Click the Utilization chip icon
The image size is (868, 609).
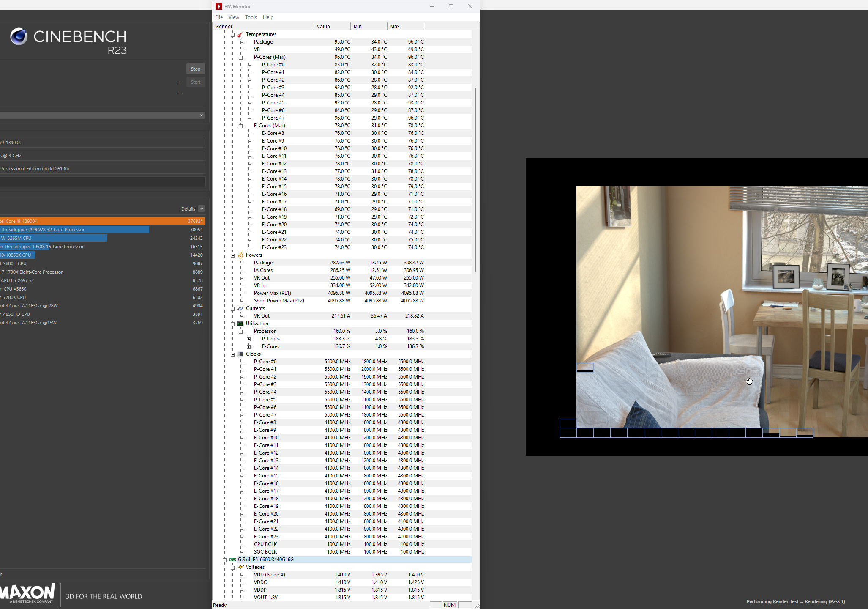[240, 324]
